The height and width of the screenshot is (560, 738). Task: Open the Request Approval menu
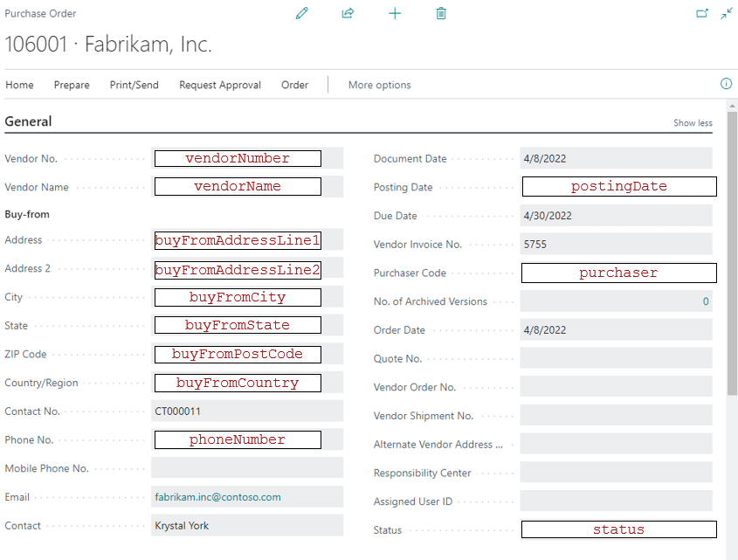pyautogui.click(x=220, y=85)
